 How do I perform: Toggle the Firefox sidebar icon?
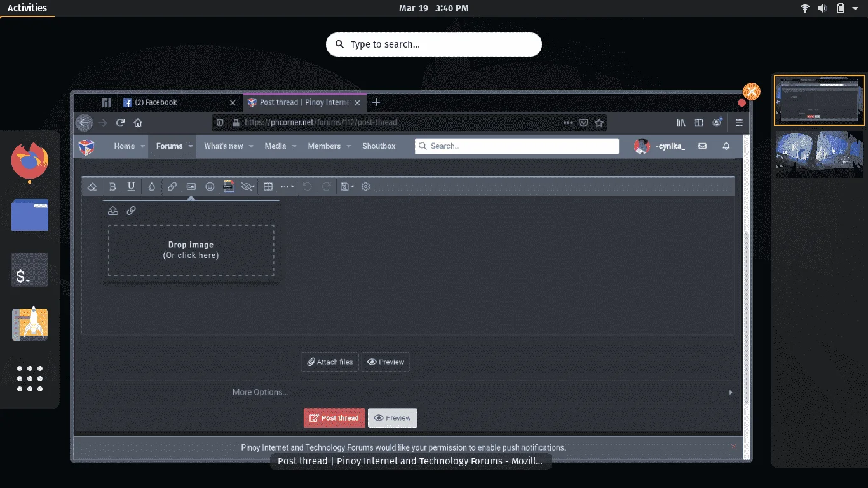click(x=699, y=123)
